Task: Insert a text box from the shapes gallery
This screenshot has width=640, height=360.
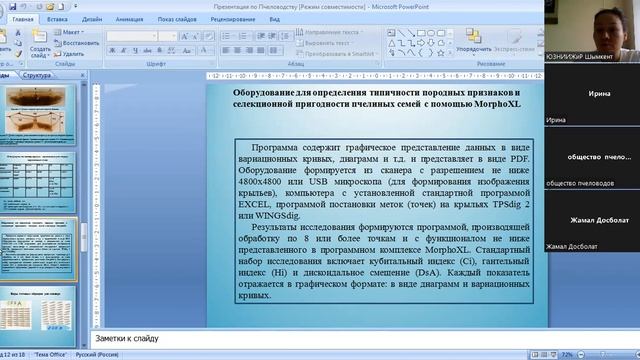Action: point(392,33)
